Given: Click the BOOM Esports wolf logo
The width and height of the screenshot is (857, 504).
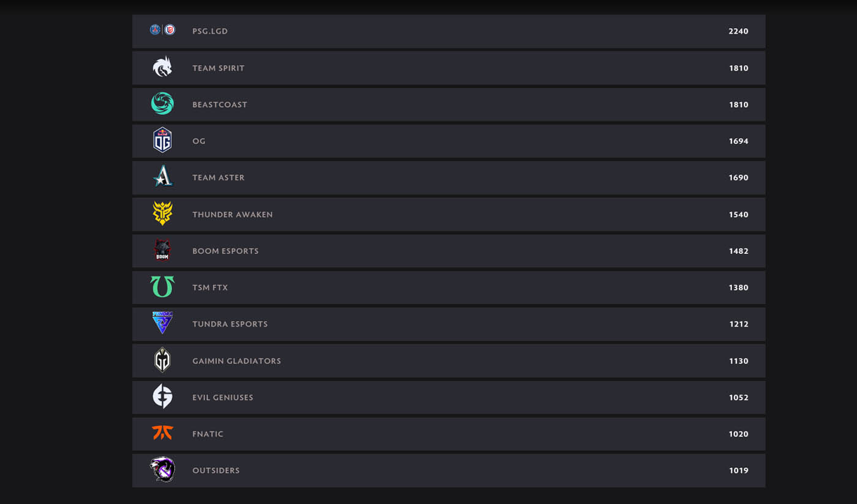Looking at the screenshot, I should pos(162,250).
